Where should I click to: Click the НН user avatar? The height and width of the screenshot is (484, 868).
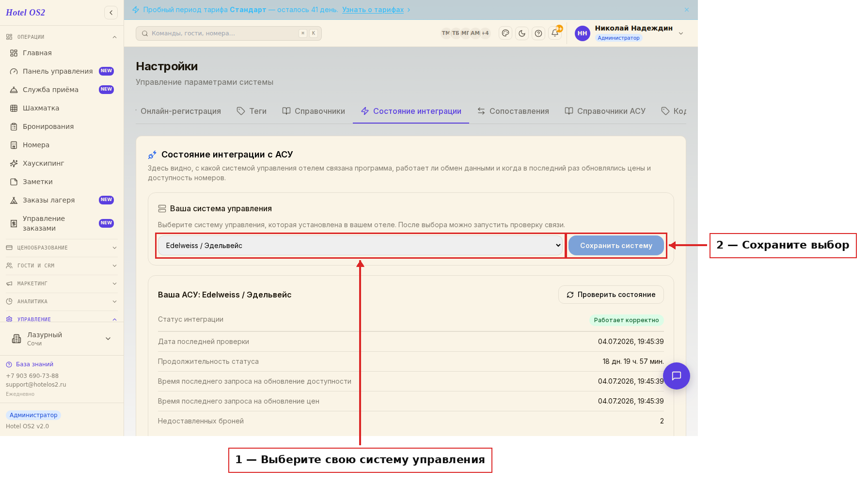[x=583, y=33]
